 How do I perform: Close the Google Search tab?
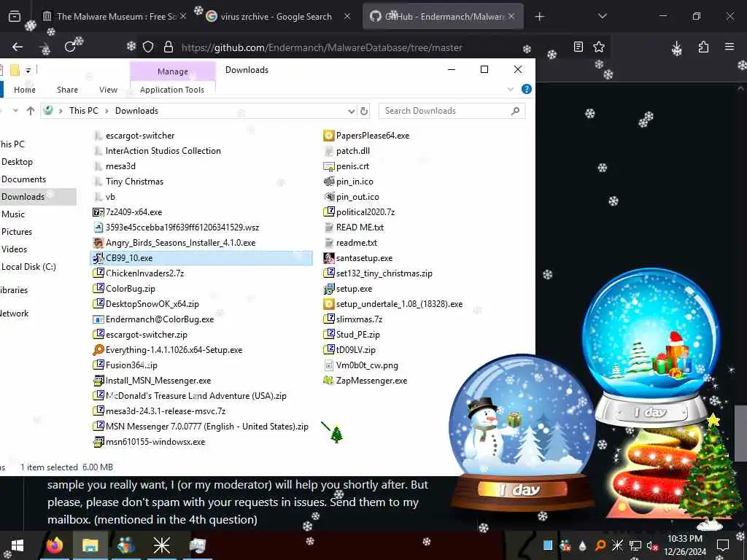(x=347, y=17)
